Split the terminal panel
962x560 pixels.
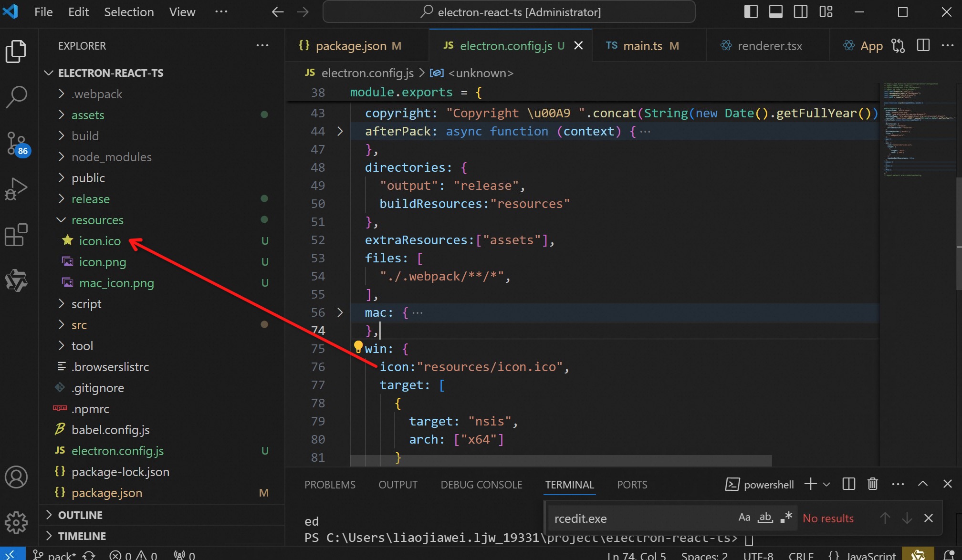[x=849, y=484]
